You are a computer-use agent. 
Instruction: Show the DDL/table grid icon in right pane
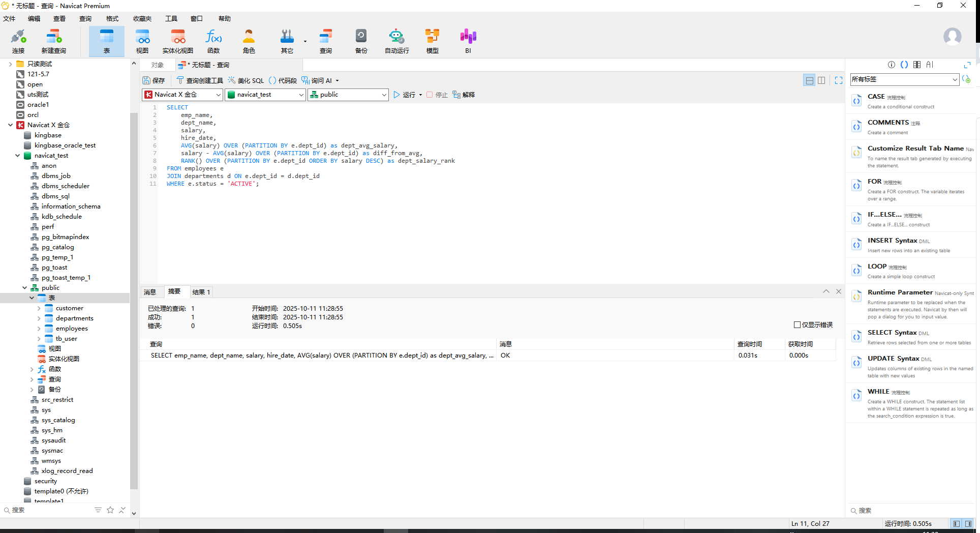[917, 65]
